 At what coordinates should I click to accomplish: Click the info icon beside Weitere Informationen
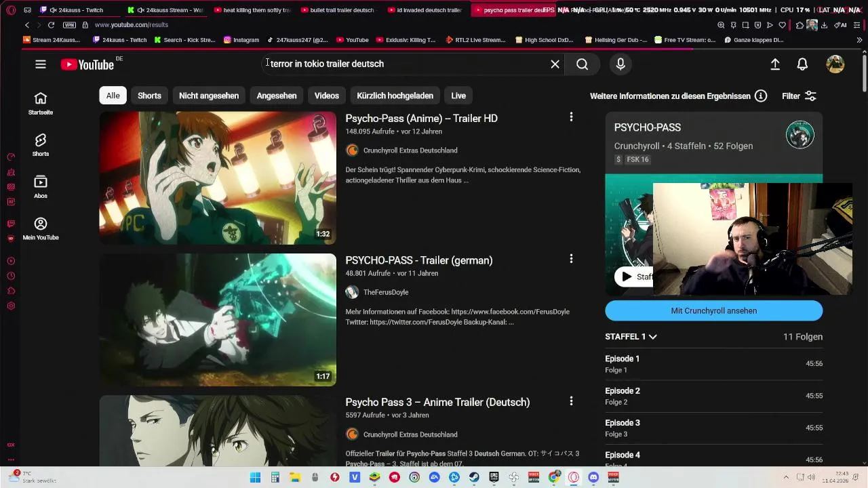click(761, 96)
